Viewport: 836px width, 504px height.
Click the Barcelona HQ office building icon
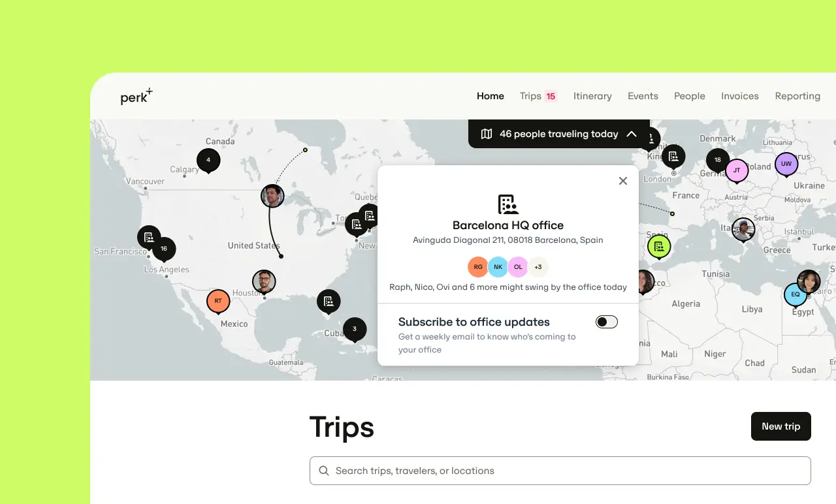508,204
